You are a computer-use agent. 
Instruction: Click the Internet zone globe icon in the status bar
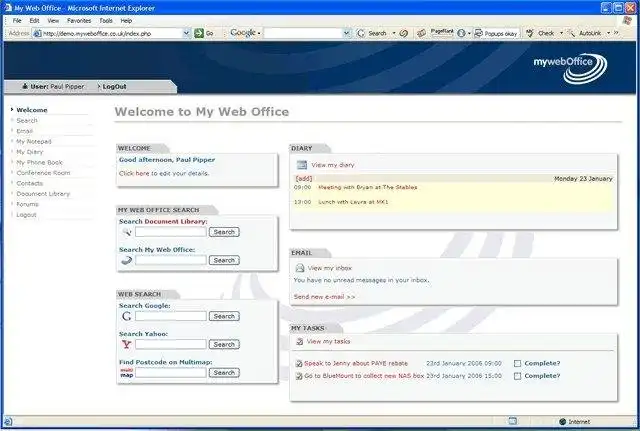coord(562,422)
